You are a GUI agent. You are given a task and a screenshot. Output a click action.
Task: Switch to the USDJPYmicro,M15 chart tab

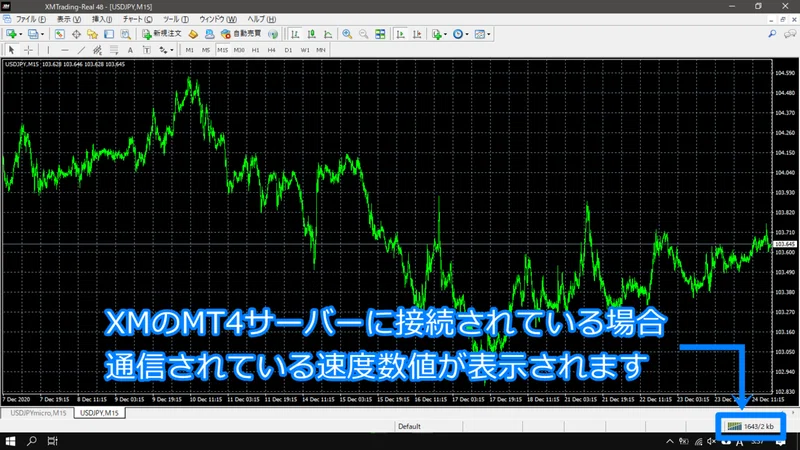38,413
